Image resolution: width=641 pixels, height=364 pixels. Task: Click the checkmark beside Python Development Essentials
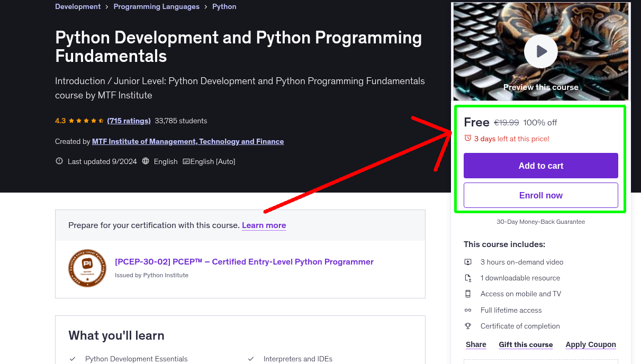pos(73,359)
